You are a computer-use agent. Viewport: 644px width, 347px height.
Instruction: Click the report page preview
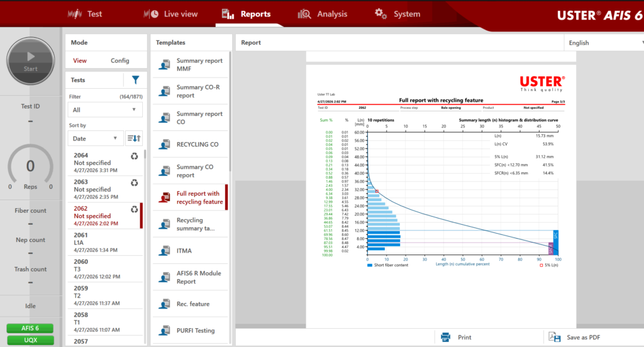441,196
